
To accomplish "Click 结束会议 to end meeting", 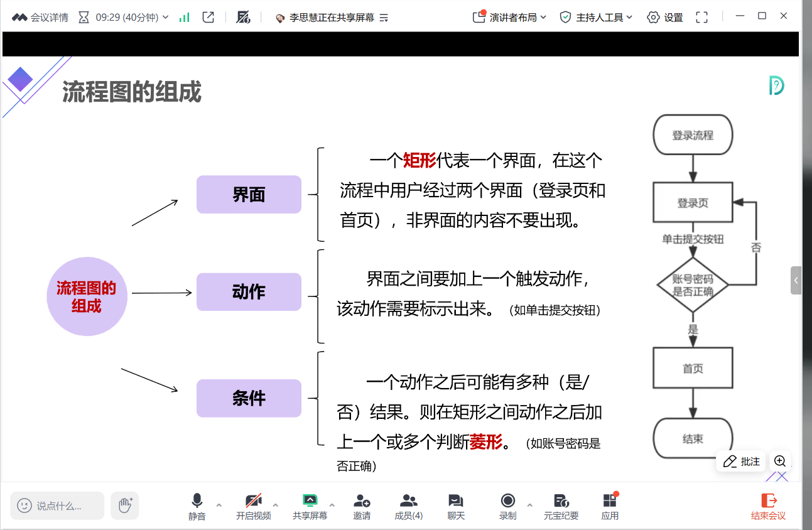I will [768, 506].
